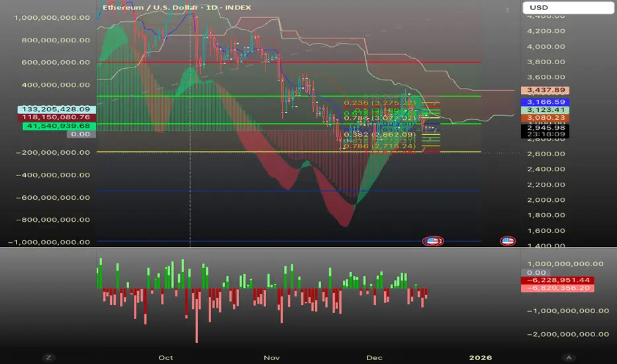Select the red 118,150,080.76 value label

(56, 117)
